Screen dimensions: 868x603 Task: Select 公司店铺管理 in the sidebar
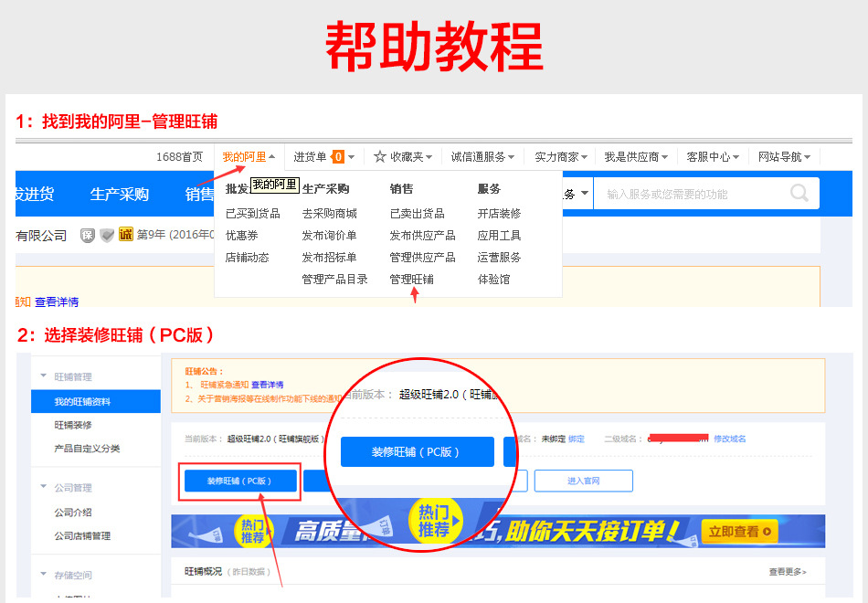(x=82, y=535)
